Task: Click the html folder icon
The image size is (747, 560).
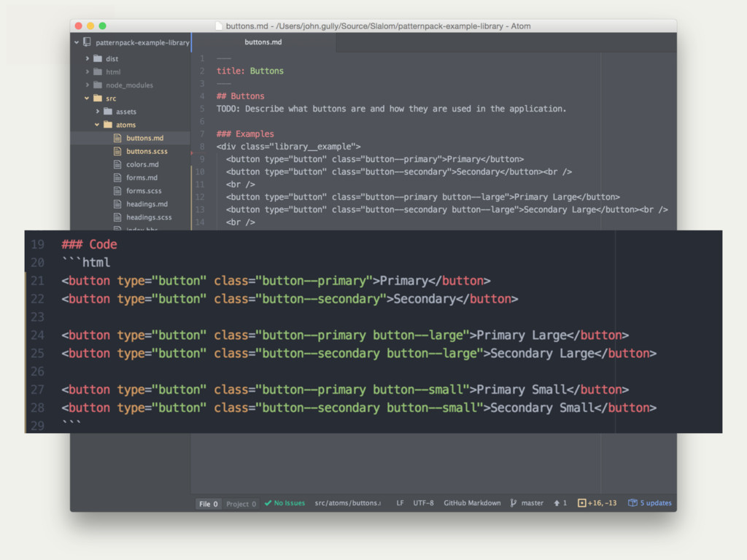Action: pyautogui.click(x=98, y=71)
